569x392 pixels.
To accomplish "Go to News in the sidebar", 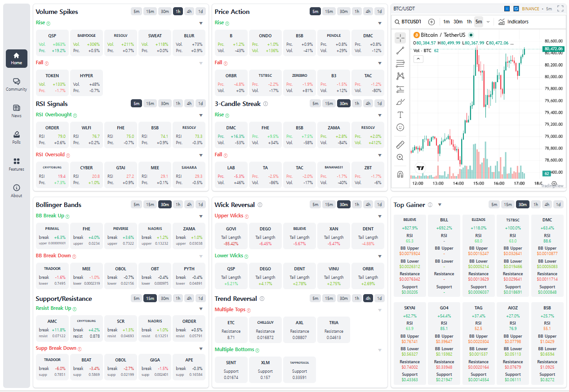I will point(17,111).
